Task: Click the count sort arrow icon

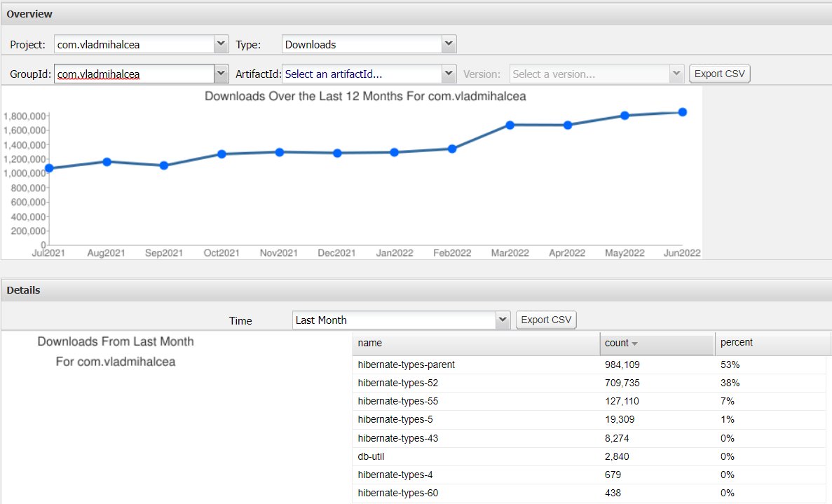Action: tap(634, 343)
